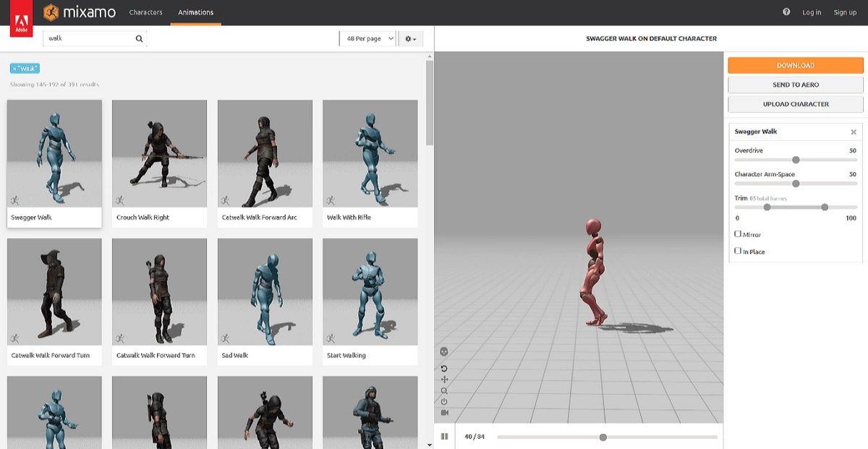
Task: Enable the In Place checkbox
Action: [x=738, y=251]
